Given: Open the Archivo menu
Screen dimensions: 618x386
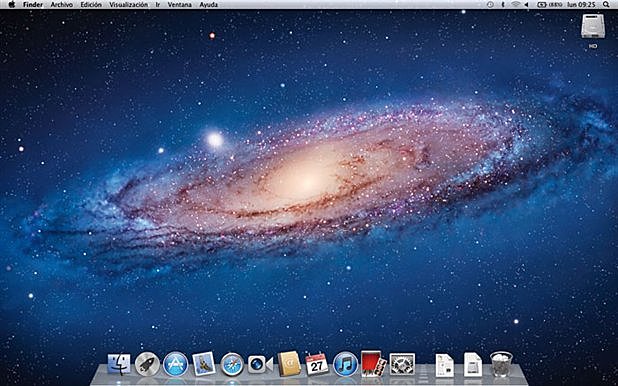Looking at the screenshot, I should [61, 5].
